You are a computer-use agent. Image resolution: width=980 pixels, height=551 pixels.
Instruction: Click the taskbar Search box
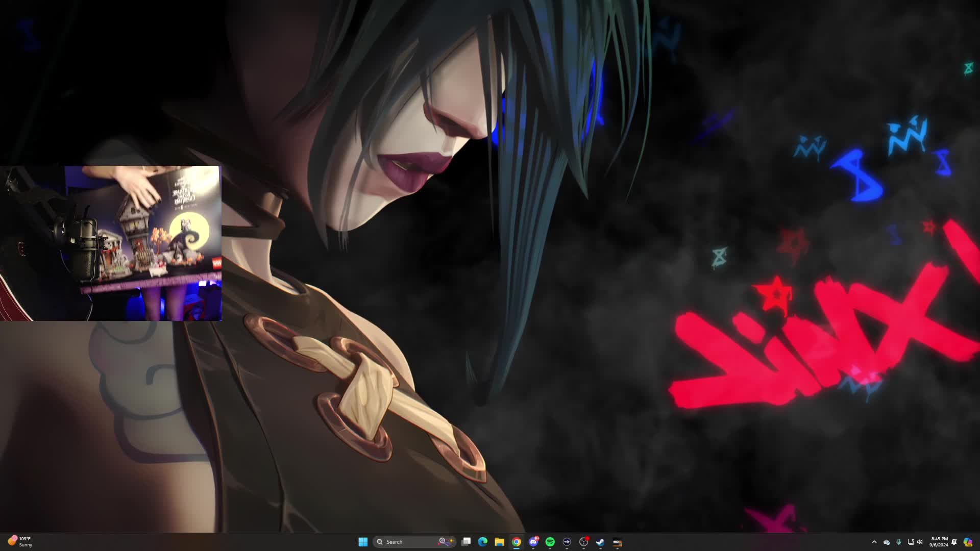pos(414,542)
